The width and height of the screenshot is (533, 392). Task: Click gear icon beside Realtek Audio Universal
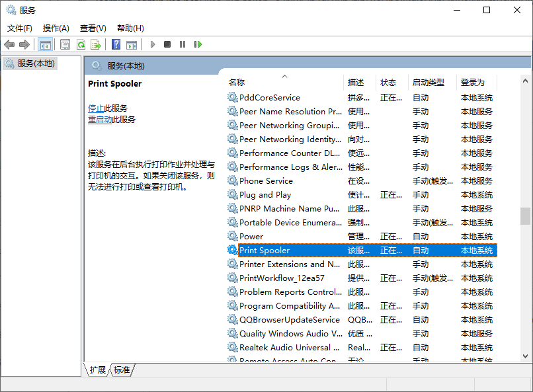(x=233, y=347)
